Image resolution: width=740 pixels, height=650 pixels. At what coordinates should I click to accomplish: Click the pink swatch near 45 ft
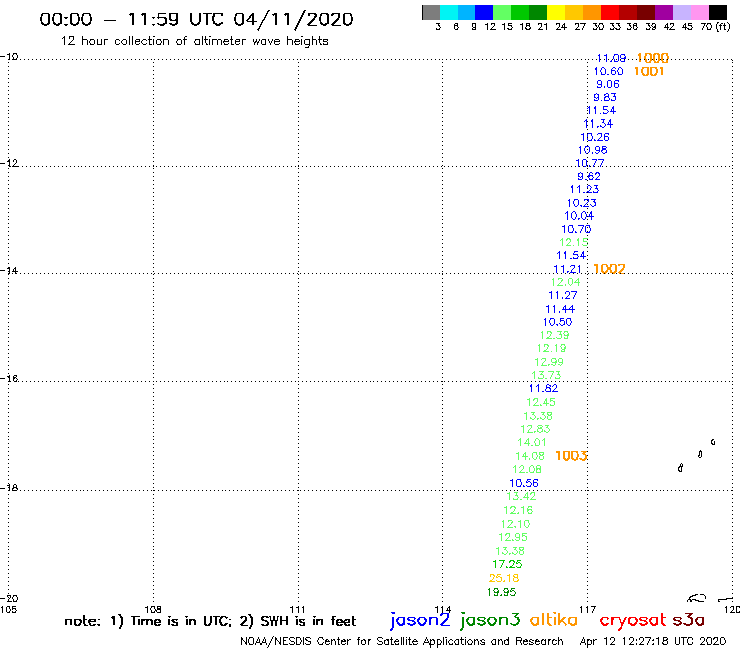coord(700,12)
